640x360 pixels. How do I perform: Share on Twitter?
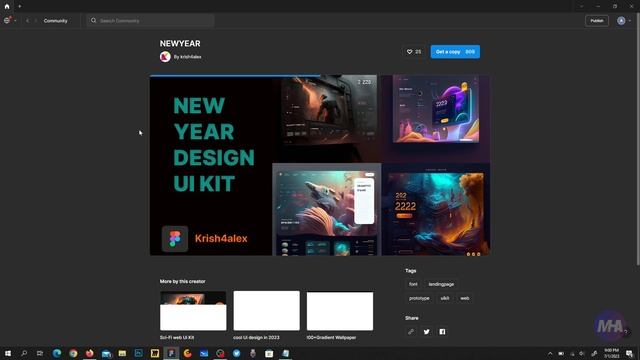[x=427, y=332]
